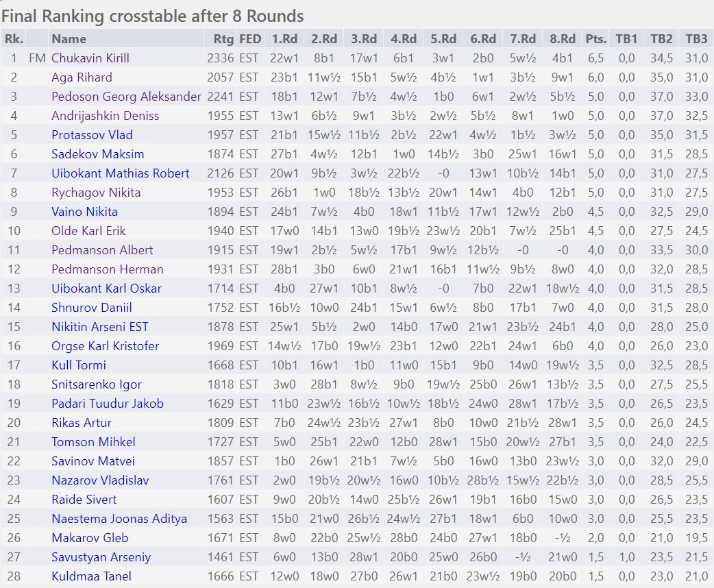Select Pedmanson Albert's name link
Image resolution: width=714 pixels, height=588 pixels.
tap(102, 250)
